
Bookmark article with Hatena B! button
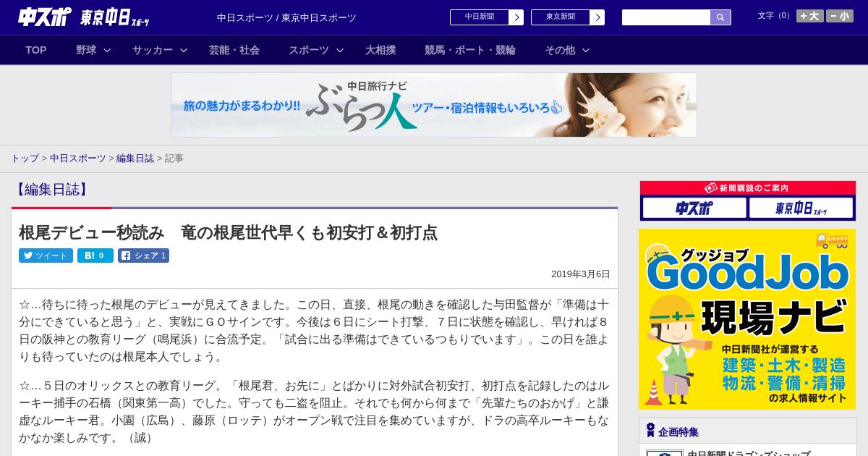point(95,256)
